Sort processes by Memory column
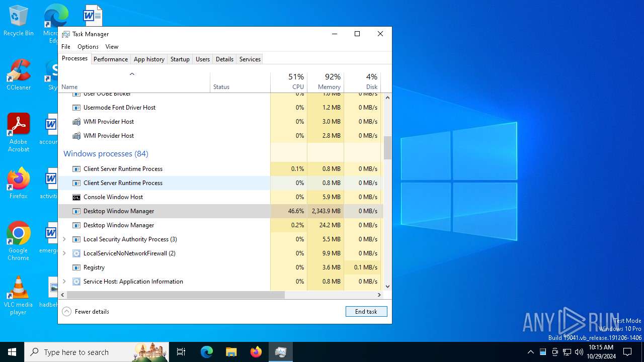The width and height of the screenshot is (644, 362). coord(326,82)
